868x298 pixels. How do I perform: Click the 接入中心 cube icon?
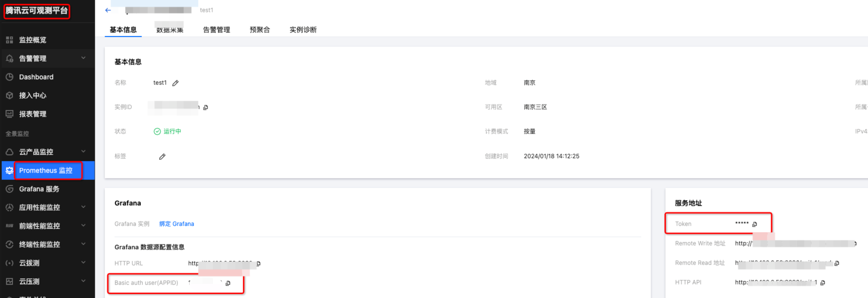tap(9, 95)
